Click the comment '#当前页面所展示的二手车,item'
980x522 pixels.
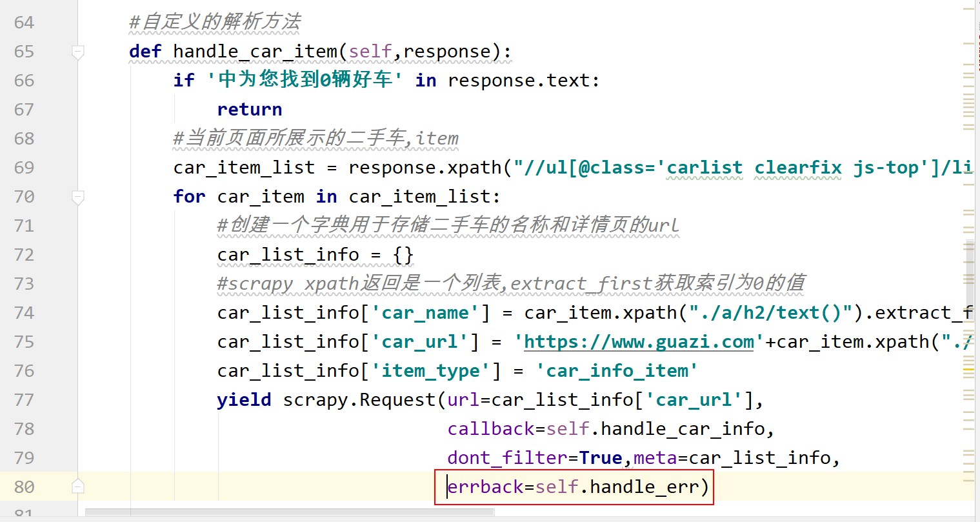316,138
